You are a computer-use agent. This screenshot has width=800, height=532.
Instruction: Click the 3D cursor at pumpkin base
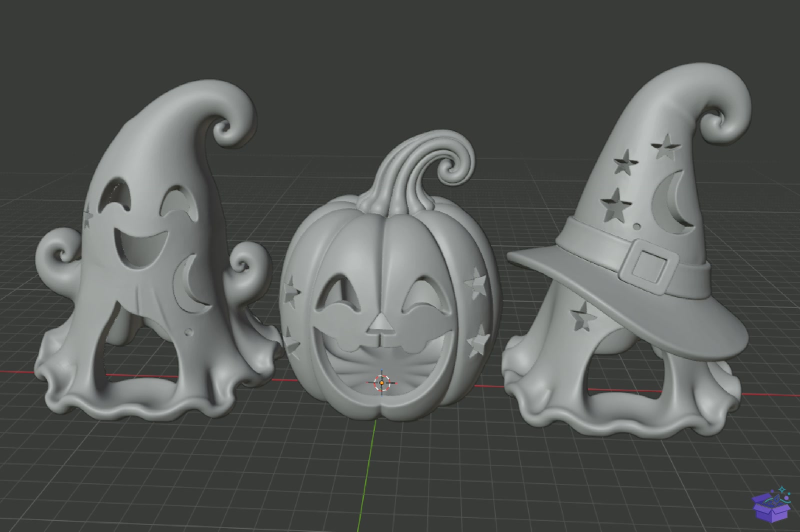[x=382, y=383]
